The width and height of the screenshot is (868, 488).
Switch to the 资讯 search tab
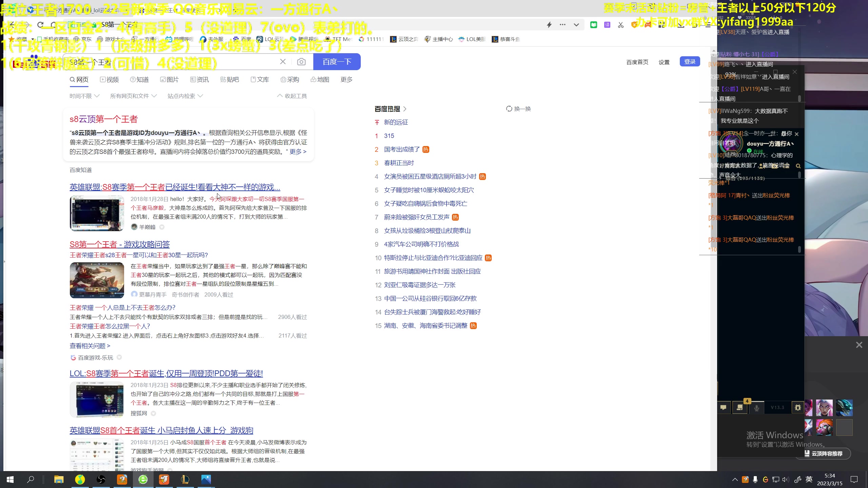point(199,80)
